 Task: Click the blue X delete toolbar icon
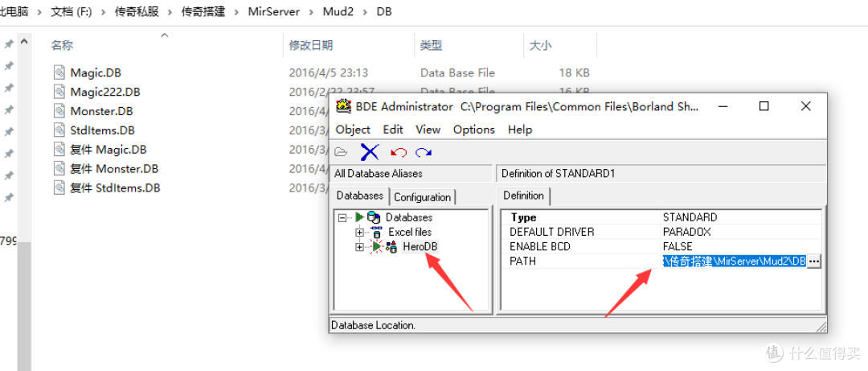(x=370, y=152)
